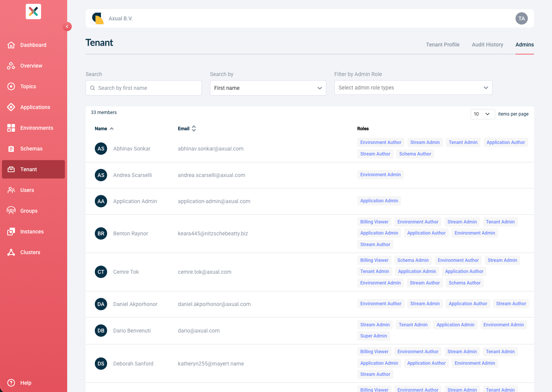Screen dimensions: 552x392
Task: Click the Super Admin role badge for Dario Benvenuti
Action: pyautogui.click(x=374, y=336)
